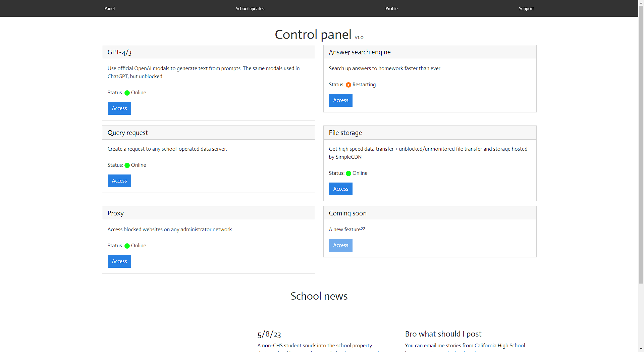644x352 pixels.
Task: Click the "Bro what should I post" heading
Action: [443, 334]
